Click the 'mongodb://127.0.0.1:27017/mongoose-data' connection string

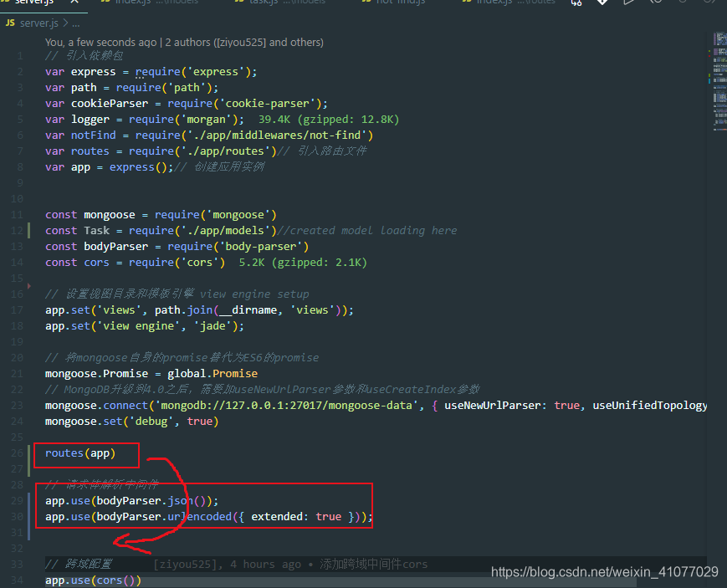286,406
